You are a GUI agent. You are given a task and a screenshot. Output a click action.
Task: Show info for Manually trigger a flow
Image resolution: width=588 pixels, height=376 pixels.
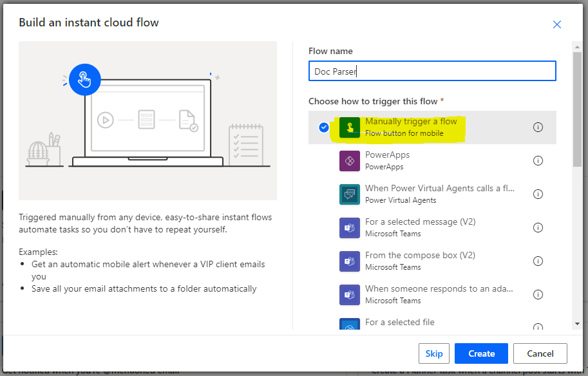pos(538,127)
